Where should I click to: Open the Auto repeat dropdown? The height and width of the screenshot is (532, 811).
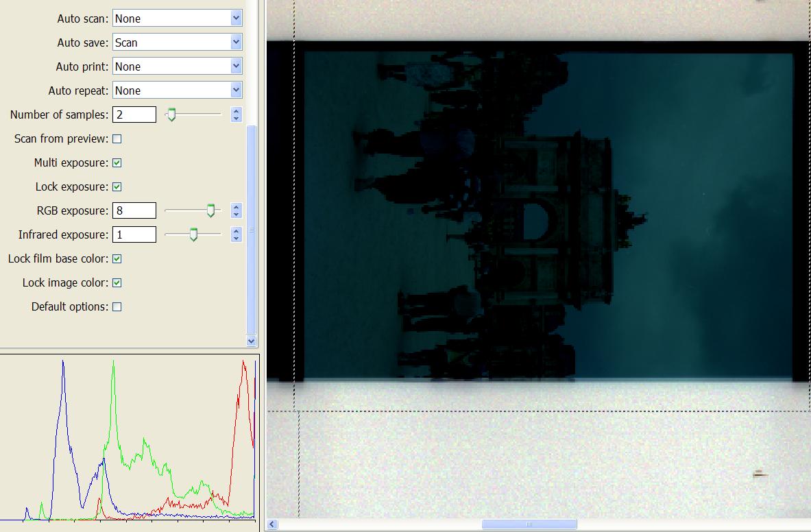178,90
